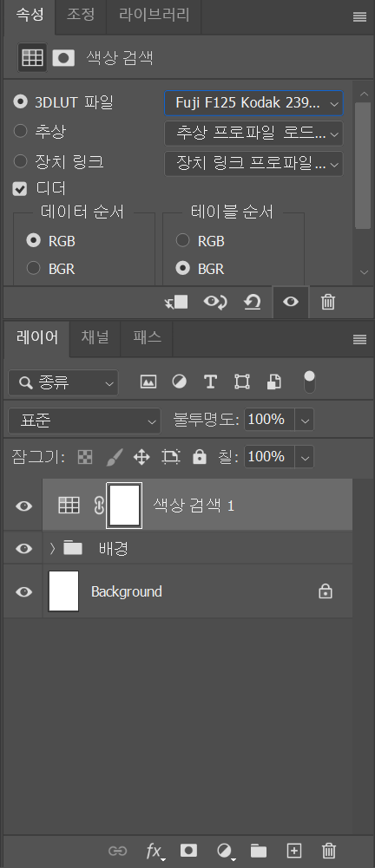Click link layers icon at panel bottom

point(117,851)
